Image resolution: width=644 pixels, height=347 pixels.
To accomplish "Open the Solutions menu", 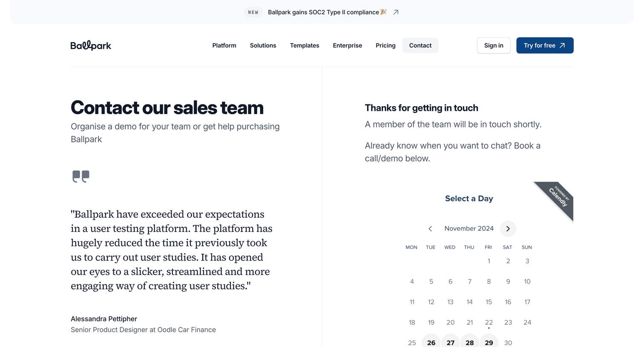I will click(263, 45).
